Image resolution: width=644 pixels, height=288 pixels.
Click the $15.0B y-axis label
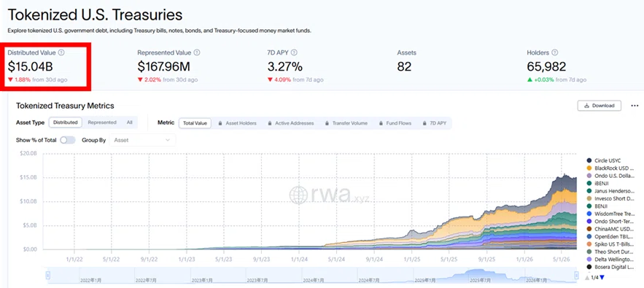[x=28, y=177]
